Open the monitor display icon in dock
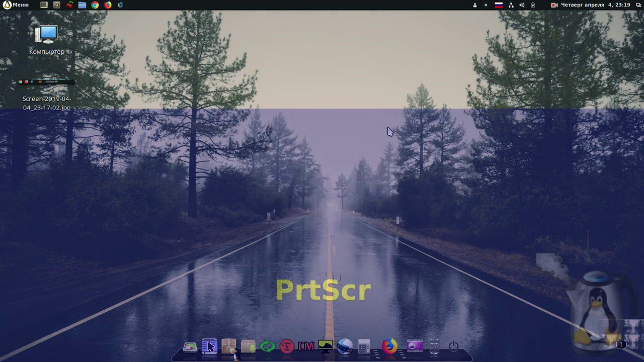Image resolution: width=644 pixels, height=362 pixels. (326, 346)
